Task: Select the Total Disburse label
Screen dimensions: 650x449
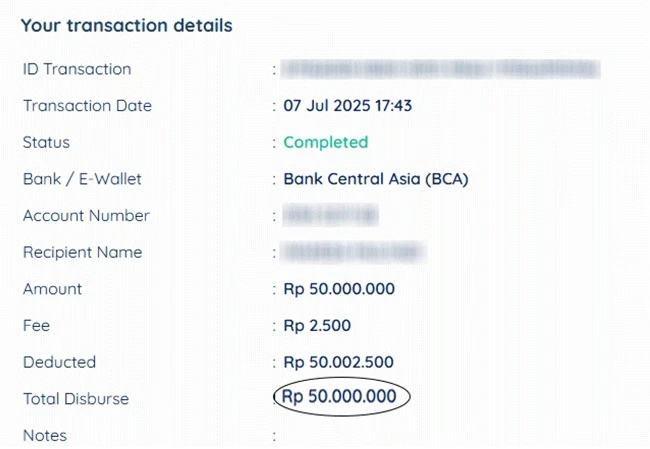Action: coord(76,399)
